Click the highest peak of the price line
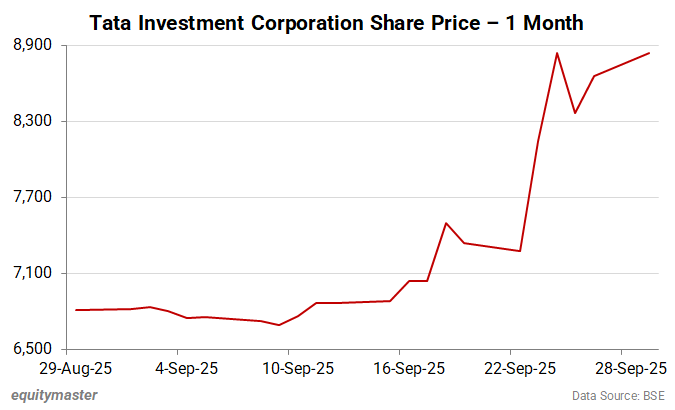This screenshot has width=675, height=410. coord(557,53)
